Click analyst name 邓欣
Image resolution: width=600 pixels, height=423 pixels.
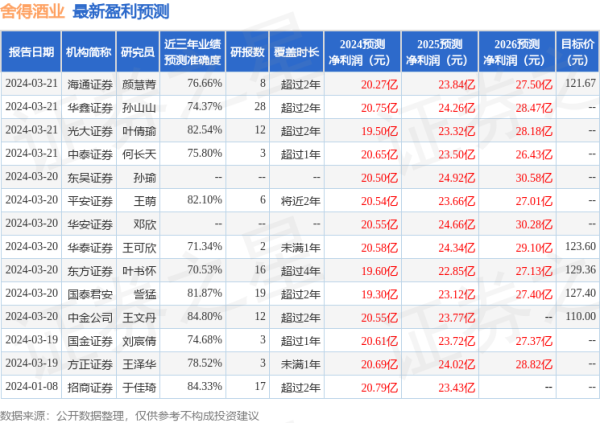pyautogui.click(x=145, y=224)
